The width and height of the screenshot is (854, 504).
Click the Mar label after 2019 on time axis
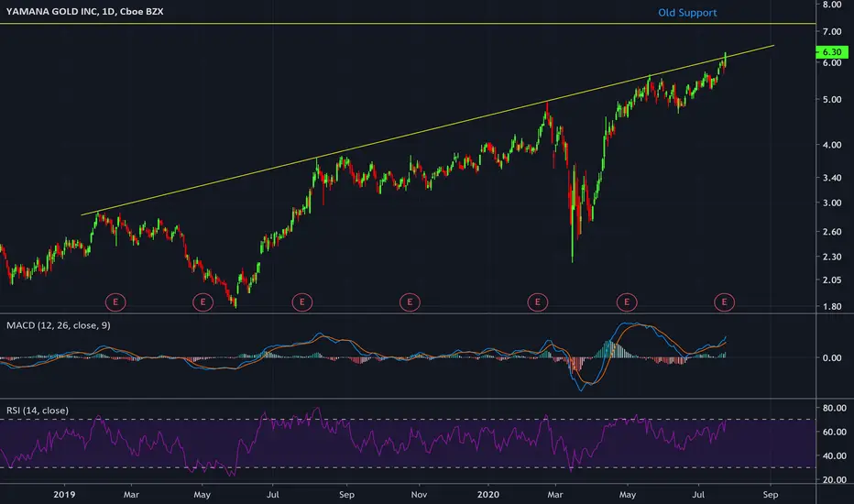[131, 495]
